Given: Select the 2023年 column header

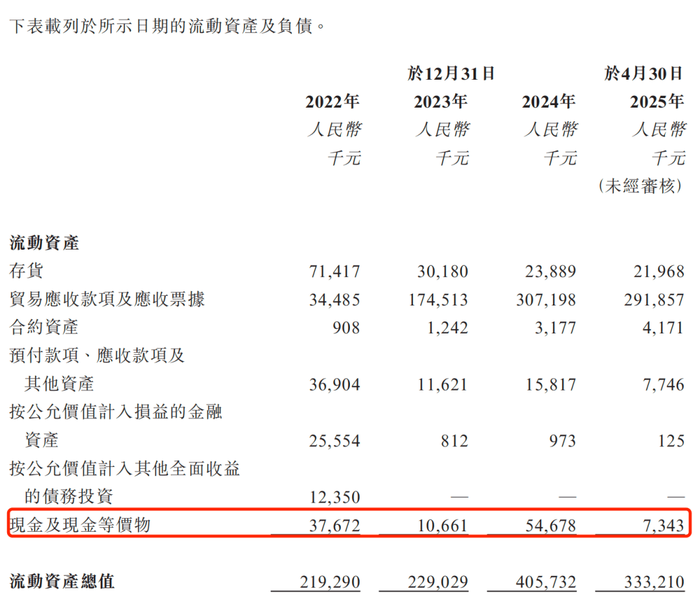Looking at the screenshot, I should [x=441, y=102].
